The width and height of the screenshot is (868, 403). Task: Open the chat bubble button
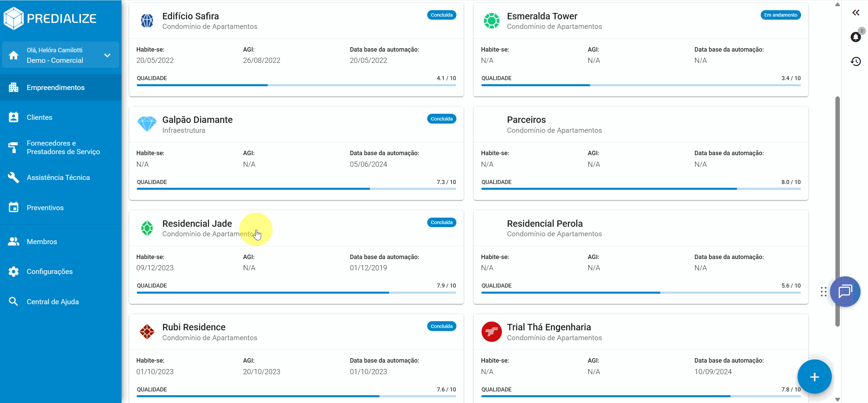point(845,291)
